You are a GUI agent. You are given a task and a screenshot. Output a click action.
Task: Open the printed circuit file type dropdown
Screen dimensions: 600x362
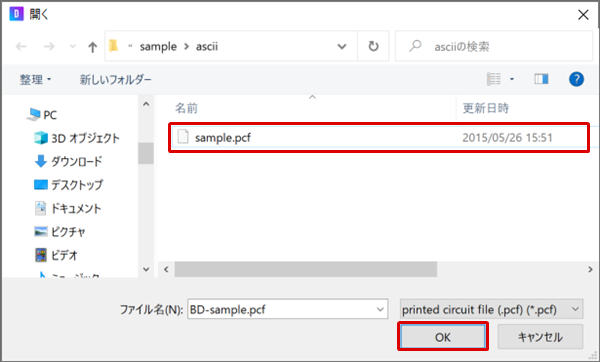pos(491,309)
